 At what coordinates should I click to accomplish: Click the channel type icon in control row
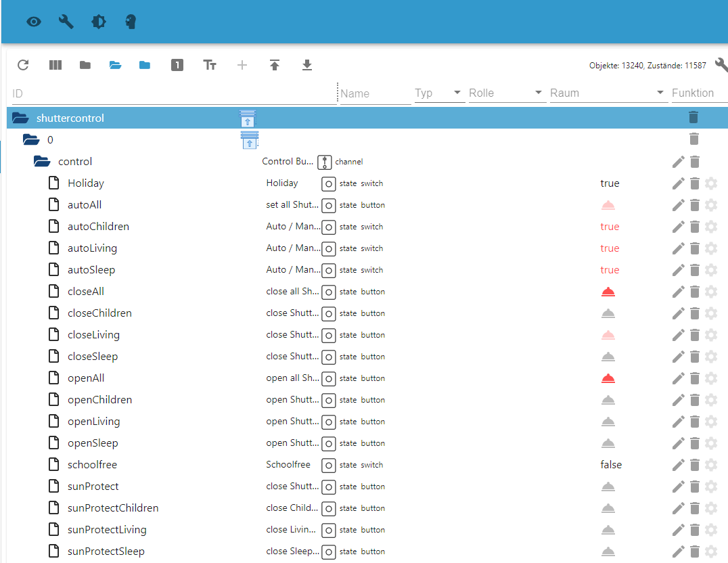[x=325, y=162]
